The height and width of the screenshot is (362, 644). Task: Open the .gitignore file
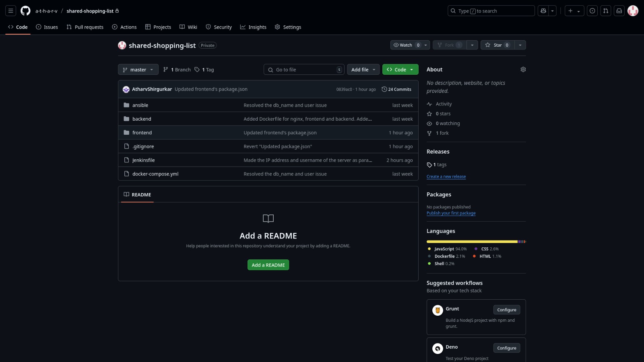click(x=143, y=146)
